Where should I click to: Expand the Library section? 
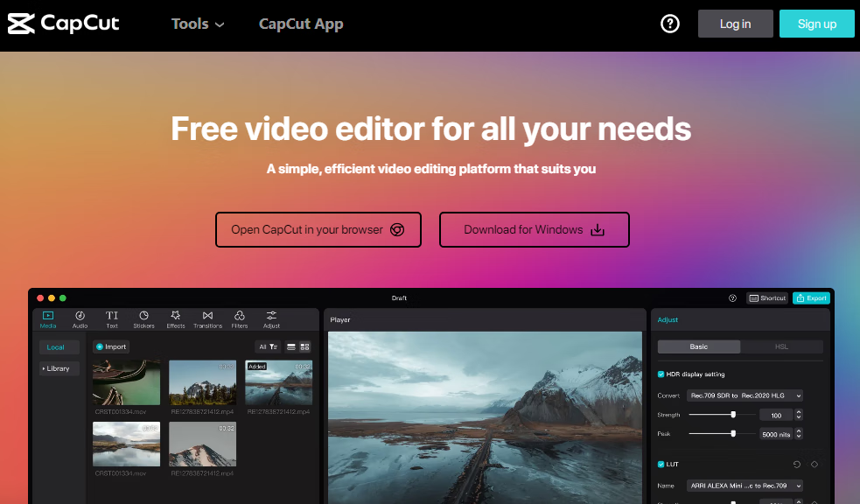(x=59, y=368)
